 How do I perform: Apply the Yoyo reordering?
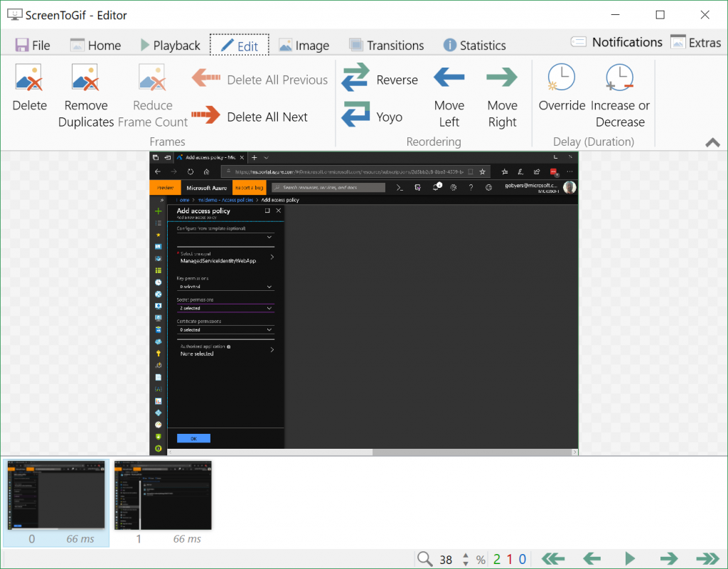[x=372, y=116]
